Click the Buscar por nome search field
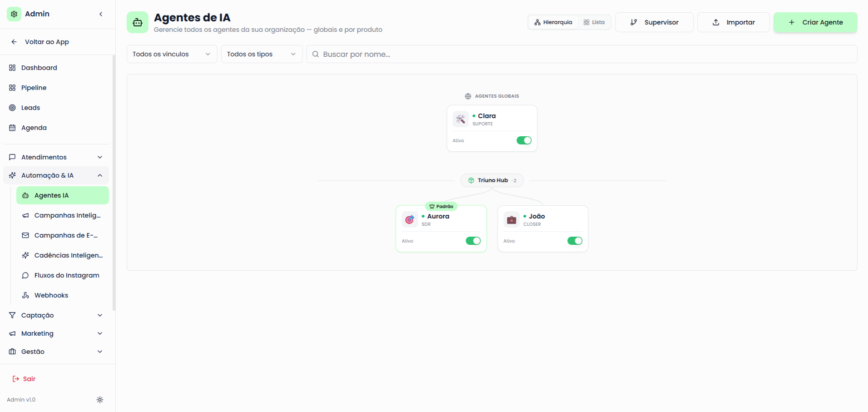The image size is (868, 412). (x=582, y=54)
